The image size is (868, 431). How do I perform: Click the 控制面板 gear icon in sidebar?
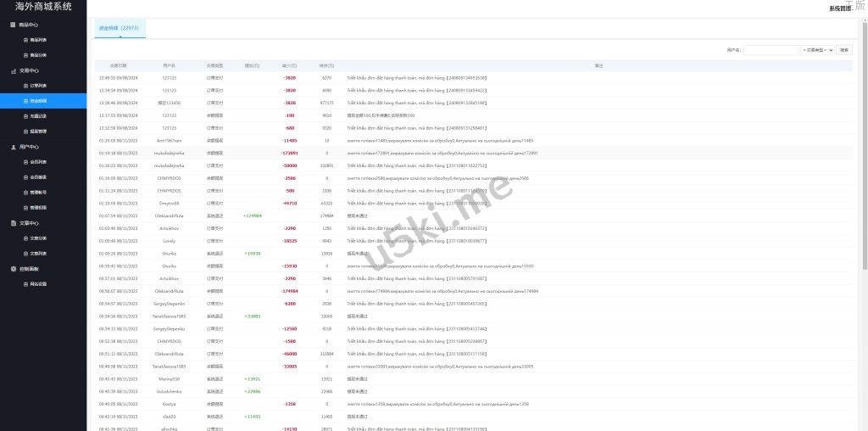point(12,269)
